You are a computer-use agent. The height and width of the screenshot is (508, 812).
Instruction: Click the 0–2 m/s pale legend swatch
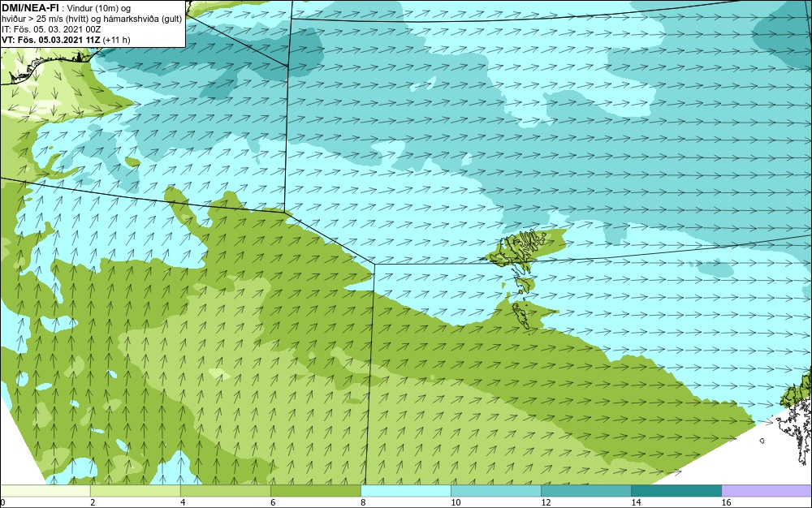pyautogui.click(x=45, y=490)
